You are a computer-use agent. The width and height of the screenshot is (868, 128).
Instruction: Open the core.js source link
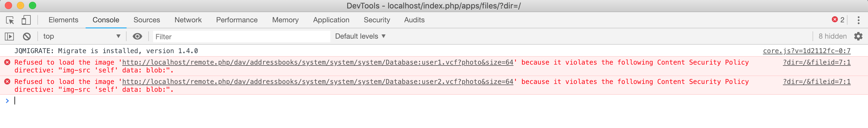click(806, 51)
